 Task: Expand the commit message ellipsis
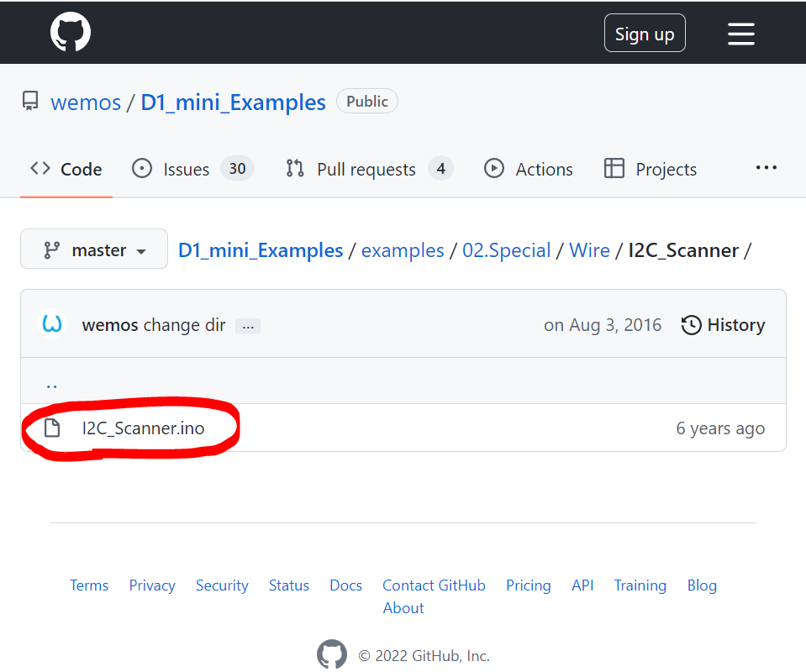coord(248,326)
